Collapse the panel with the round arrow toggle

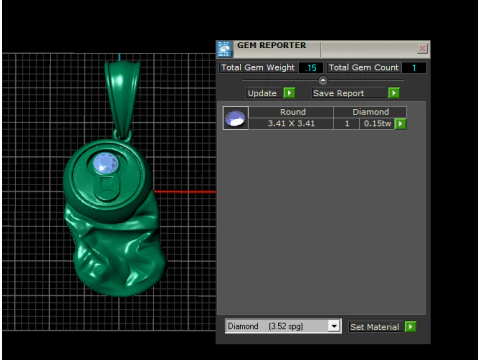[323, 80]
